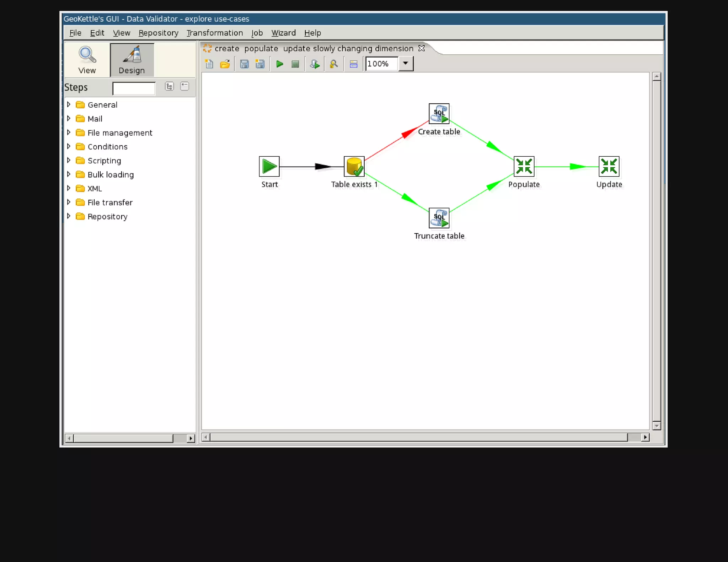Select the Table exists 1 job entry
Screen dimensions: 728x562
(354, 166)
